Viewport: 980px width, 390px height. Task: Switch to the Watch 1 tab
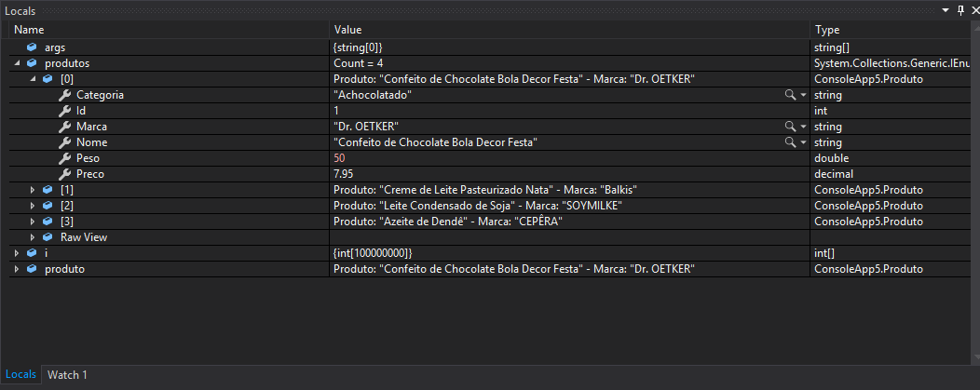67,375
